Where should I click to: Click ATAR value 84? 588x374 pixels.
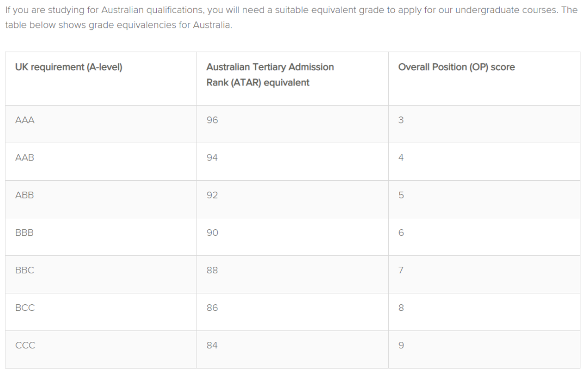point(212,345)
